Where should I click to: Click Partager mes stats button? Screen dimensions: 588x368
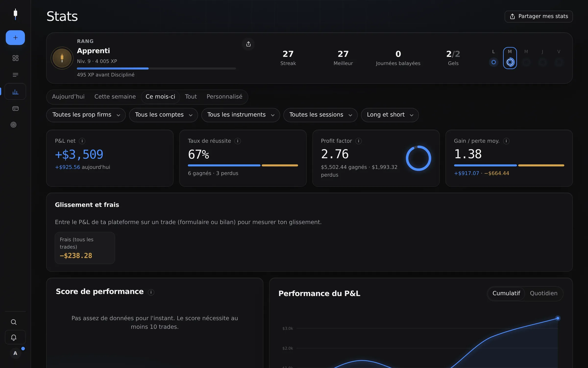[x=539, y=16]
